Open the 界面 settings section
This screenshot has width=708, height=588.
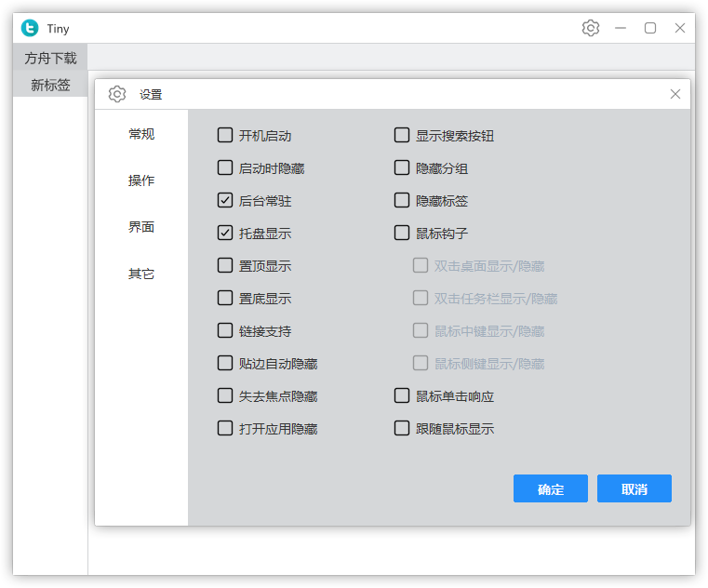point(141,227)
